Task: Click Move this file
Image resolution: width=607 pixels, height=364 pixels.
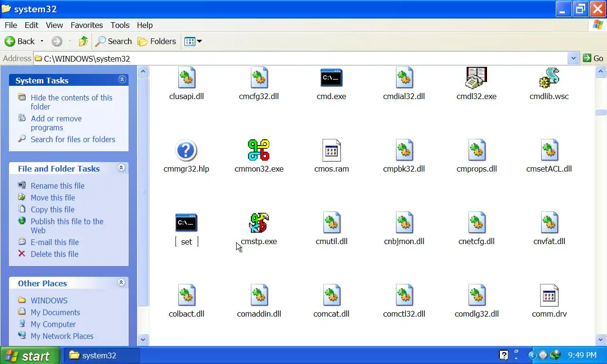Action: [53, 198]
